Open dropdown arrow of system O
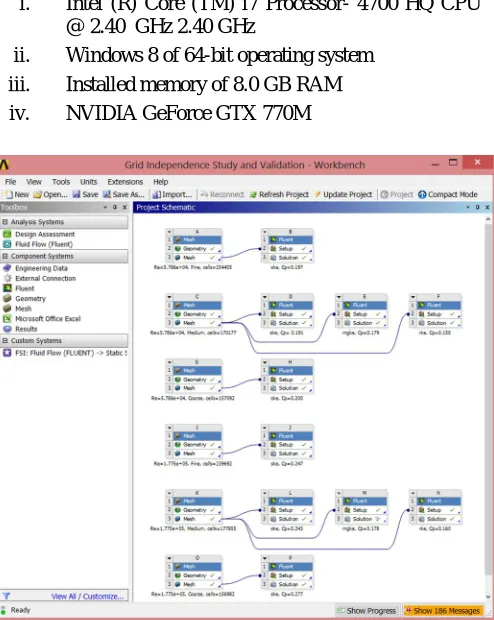Viewport: 494px width, 620px height. tap(169, 559)
